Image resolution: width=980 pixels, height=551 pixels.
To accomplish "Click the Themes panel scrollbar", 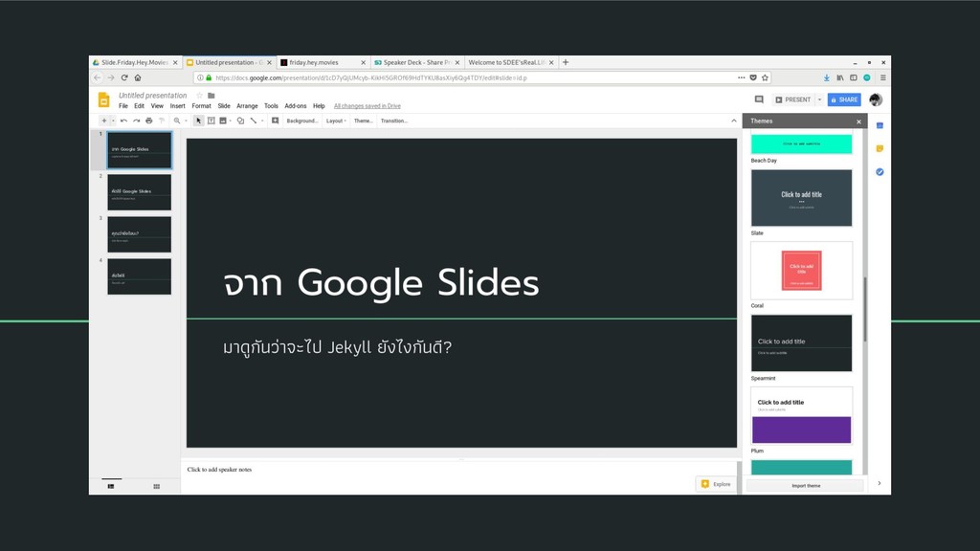I will coord(865,309).
